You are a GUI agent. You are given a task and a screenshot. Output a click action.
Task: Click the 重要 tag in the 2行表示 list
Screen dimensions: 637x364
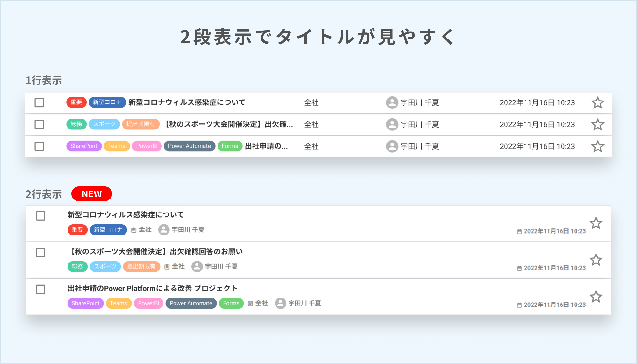point(77,230)
